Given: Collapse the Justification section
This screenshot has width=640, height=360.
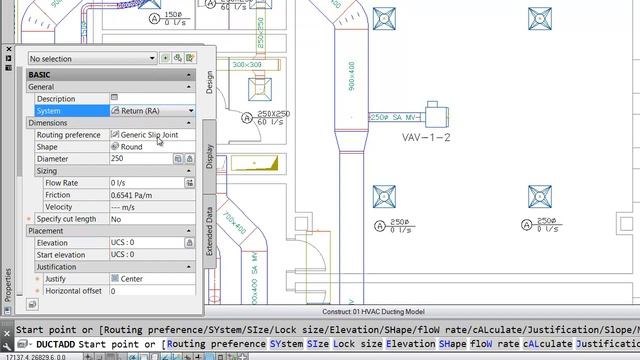Looking at the screenshot, I should (x=189, y=267).
